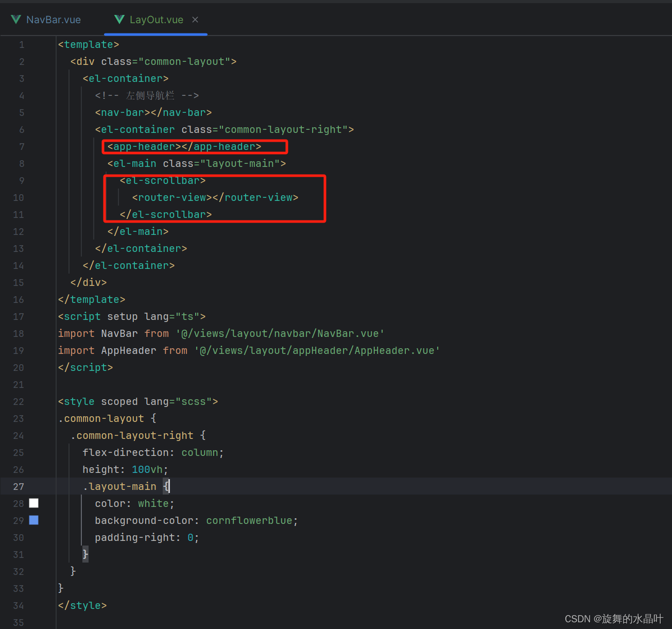Click line number 27 in the gutter

tap(19, 486)
